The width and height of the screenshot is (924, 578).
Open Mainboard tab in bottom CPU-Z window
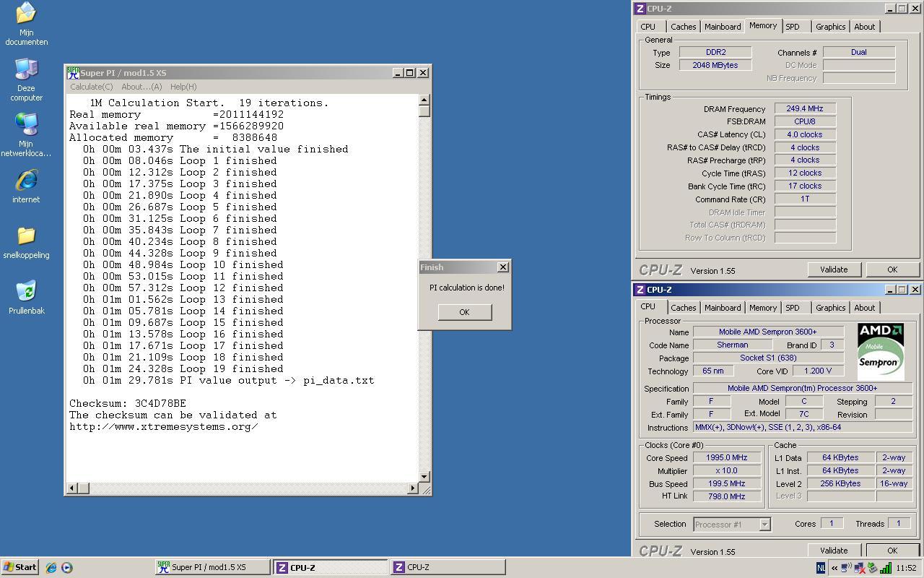(723, 308)
